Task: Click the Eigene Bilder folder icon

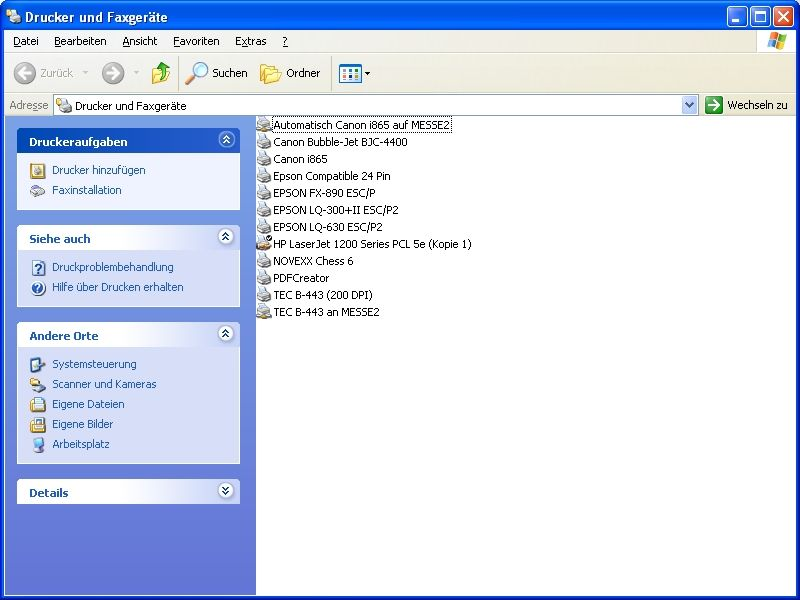Action: (x=38, y=424)
